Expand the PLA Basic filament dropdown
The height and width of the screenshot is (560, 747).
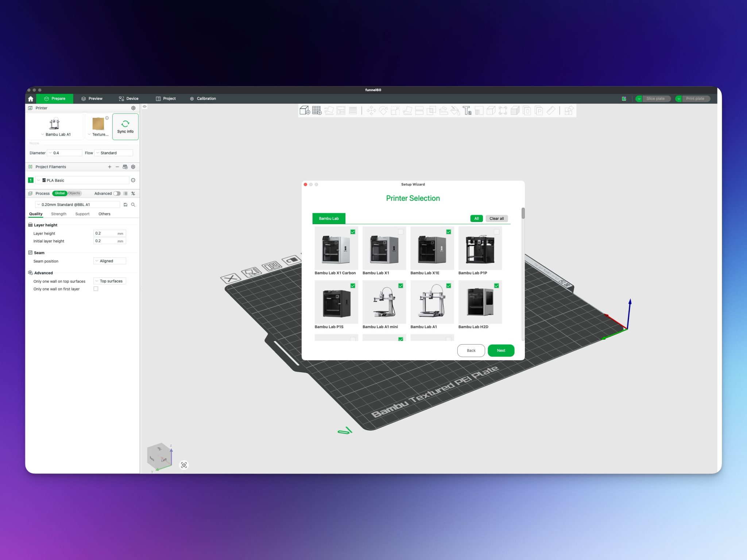[x=39, y=180]
